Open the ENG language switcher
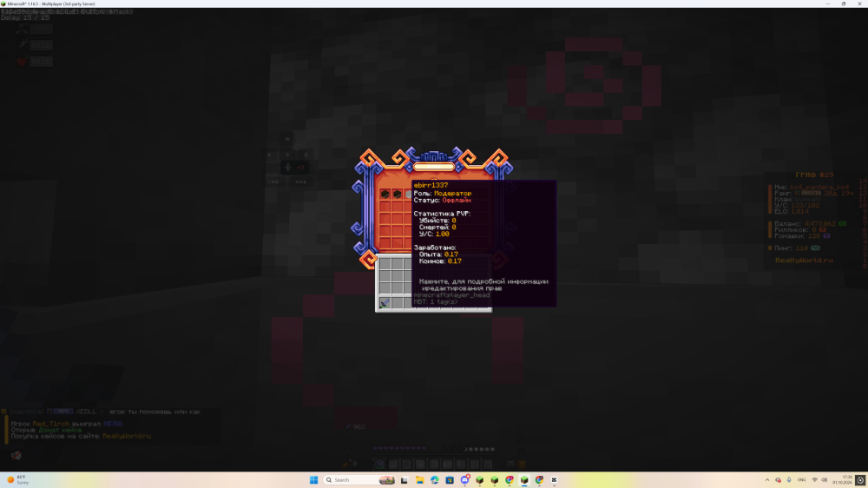868x488 pixels. tap(801, 479)
